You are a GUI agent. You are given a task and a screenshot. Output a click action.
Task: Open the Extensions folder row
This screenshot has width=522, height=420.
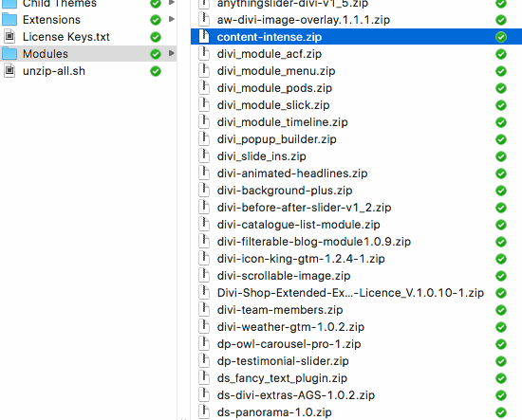pyautogui.click(x=88, y=20)
